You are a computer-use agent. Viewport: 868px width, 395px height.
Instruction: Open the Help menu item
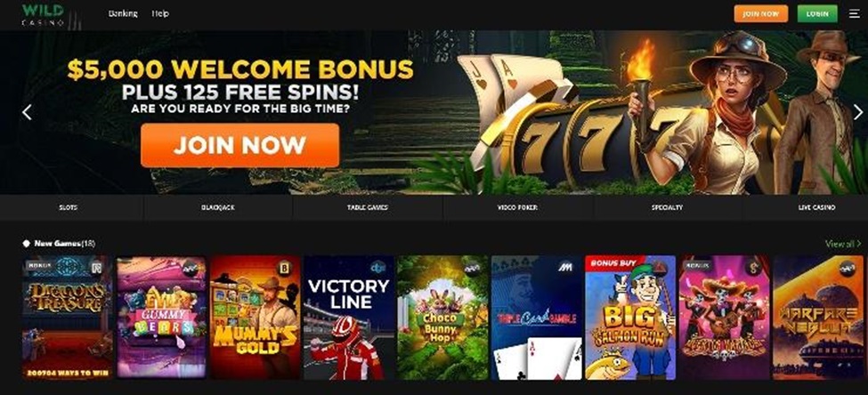(160, 13)
